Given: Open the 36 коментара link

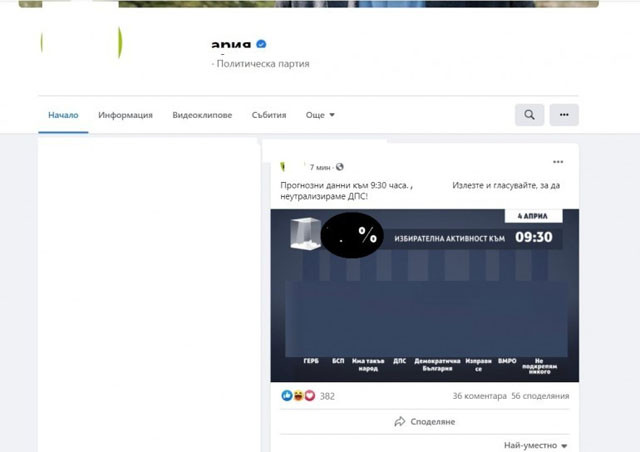Looking at the screenshot, I should click(480, 396).
